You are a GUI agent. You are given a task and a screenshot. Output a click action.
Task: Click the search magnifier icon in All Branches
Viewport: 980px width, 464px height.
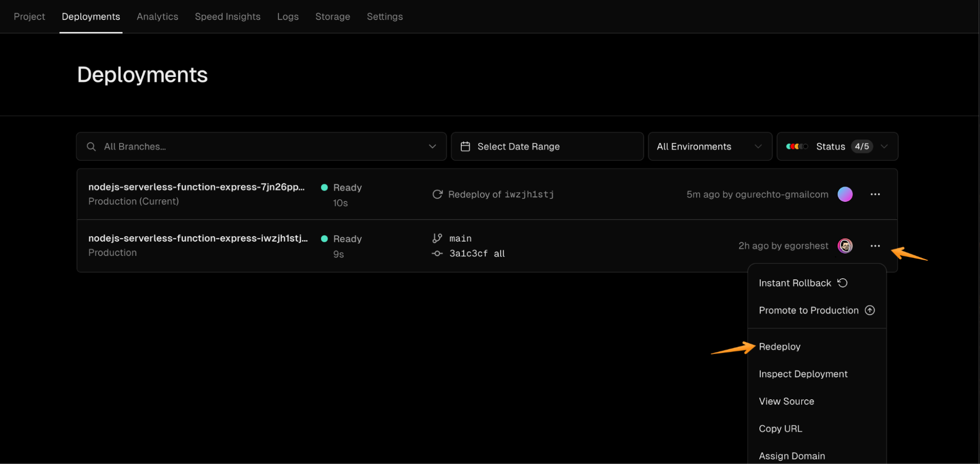[91, 146]
